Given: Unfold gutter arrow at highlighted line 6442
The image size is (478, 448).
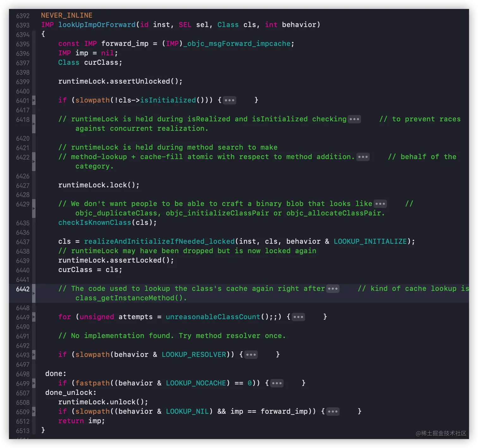Looking at the screenshot, I should click(34, 294).
